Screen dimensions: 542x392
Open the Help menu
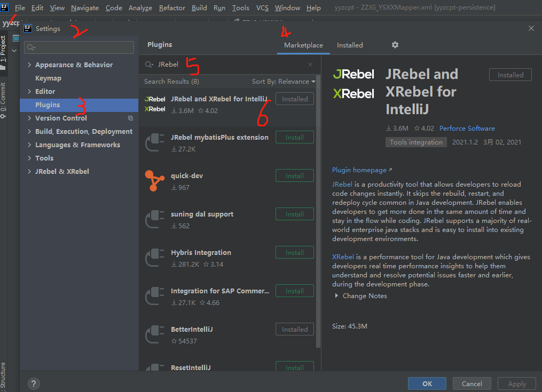coord(313,7)
